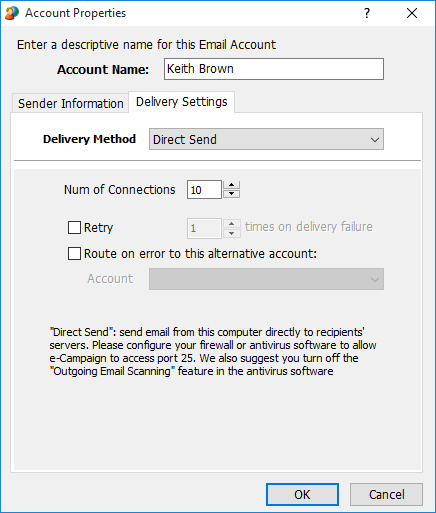Screen dimensions: 436x513
Task: Click the Account Name text field
Action: coord(274,69)
